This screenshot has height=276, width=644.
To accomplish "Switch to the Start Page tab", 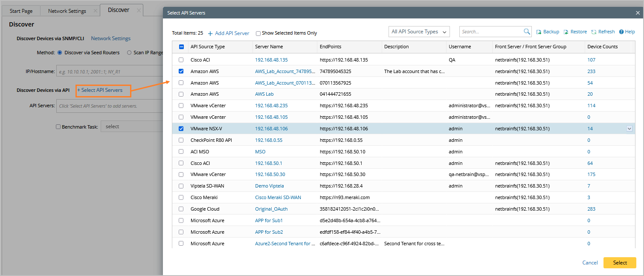I will (21, 11).
